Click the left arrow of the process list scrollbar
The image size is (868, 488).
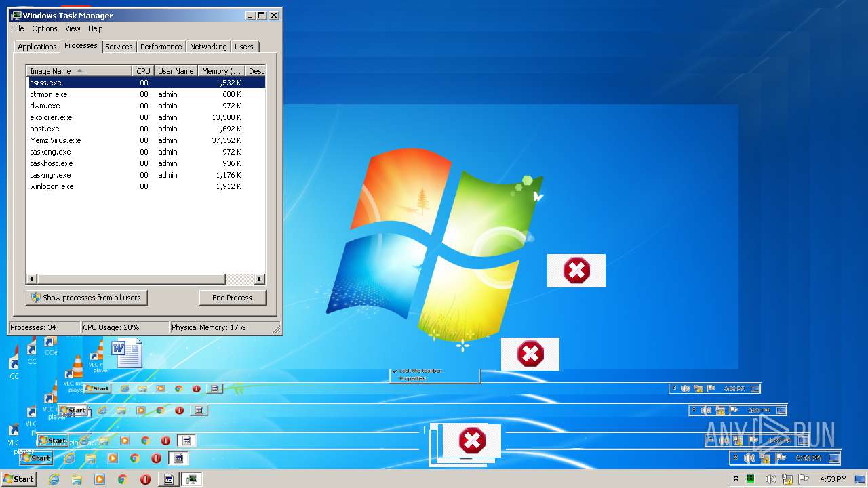[x=32, y=279]
